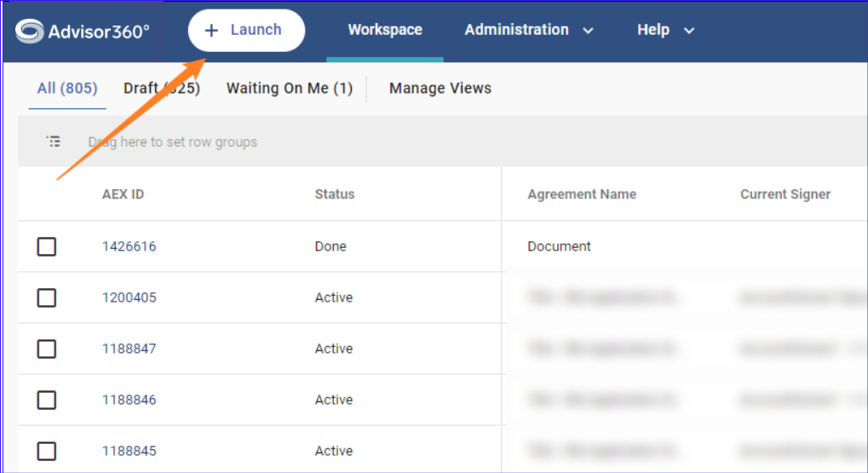Click the Done status of row 1426616
This screenshot has height=473, width=868.
(x=331, y=246)
